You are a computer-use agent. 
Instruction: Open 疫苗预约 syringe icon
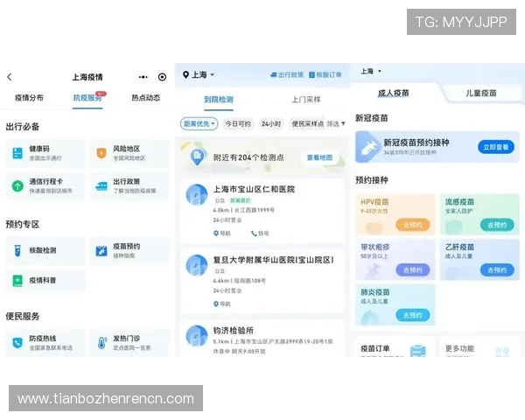point(101,250)
